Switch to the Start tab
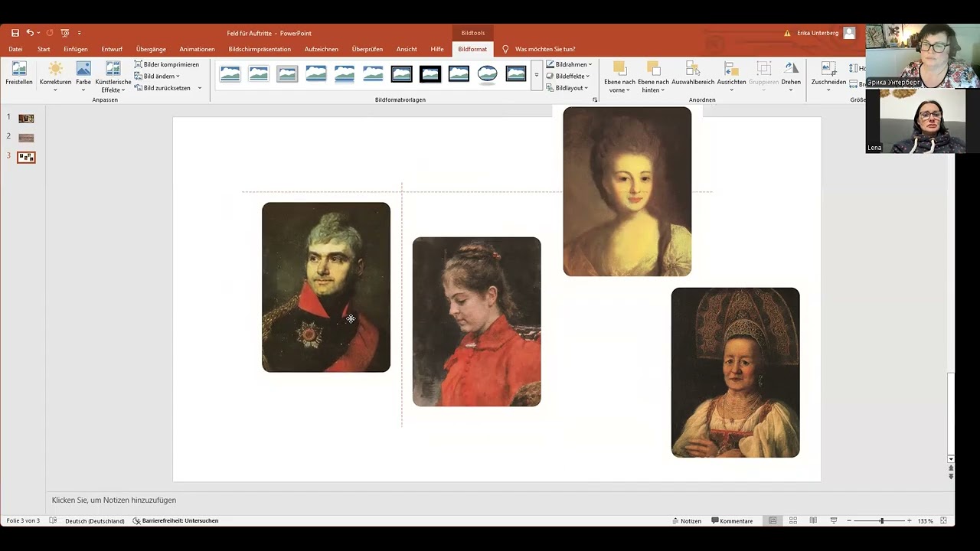The width and height of the screenshot is (980, 551). pyautogui.click(x=44, y=49)
